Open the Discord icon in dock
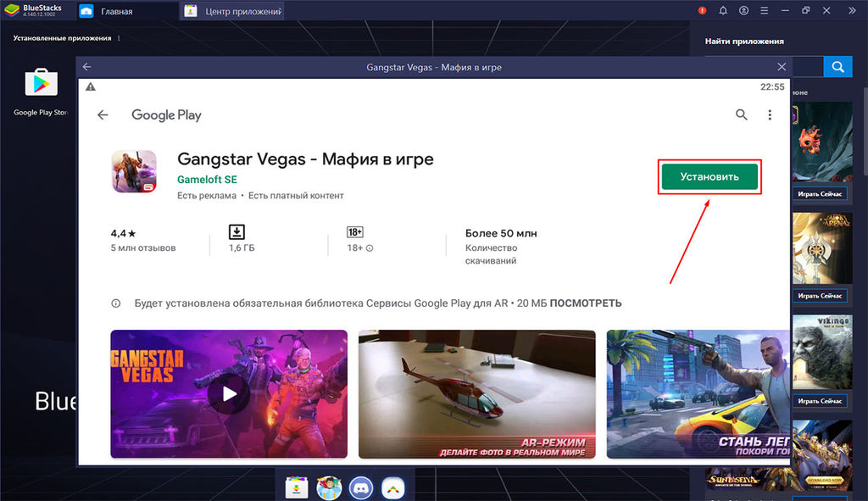The width and height of the screenshot is (868, 501). click(x=361, y=488)
